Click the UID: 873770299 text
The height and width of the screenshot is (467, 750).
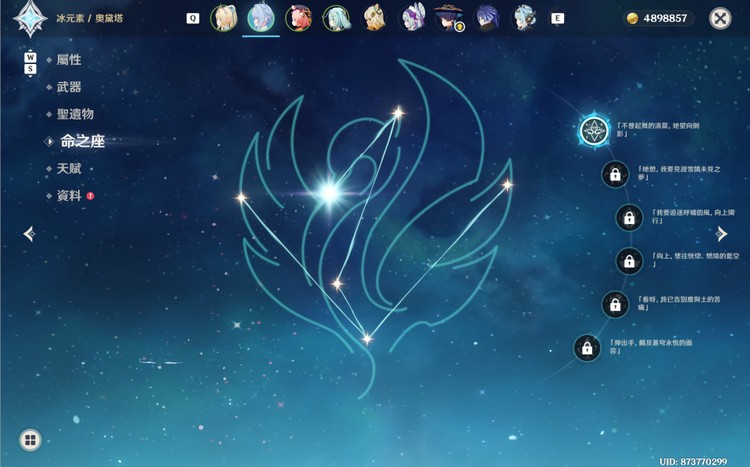click(693, 461)
